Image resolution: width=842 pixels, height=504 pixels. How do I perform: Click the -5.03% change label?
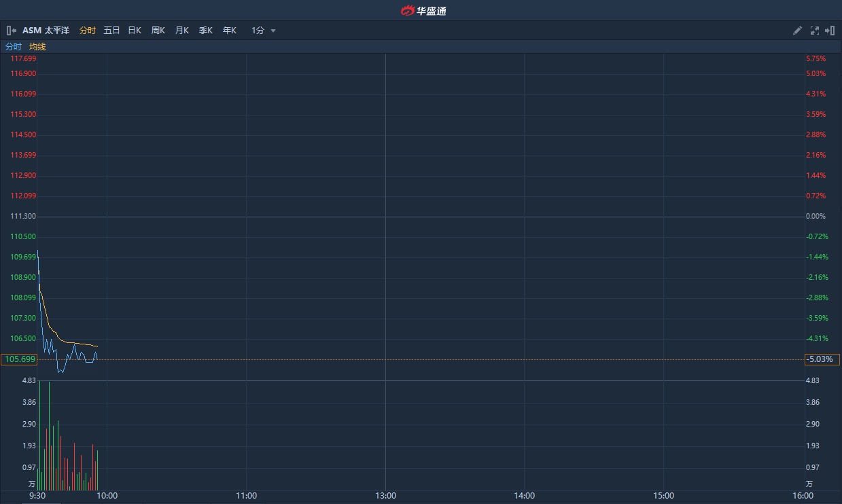coord(822,359)
